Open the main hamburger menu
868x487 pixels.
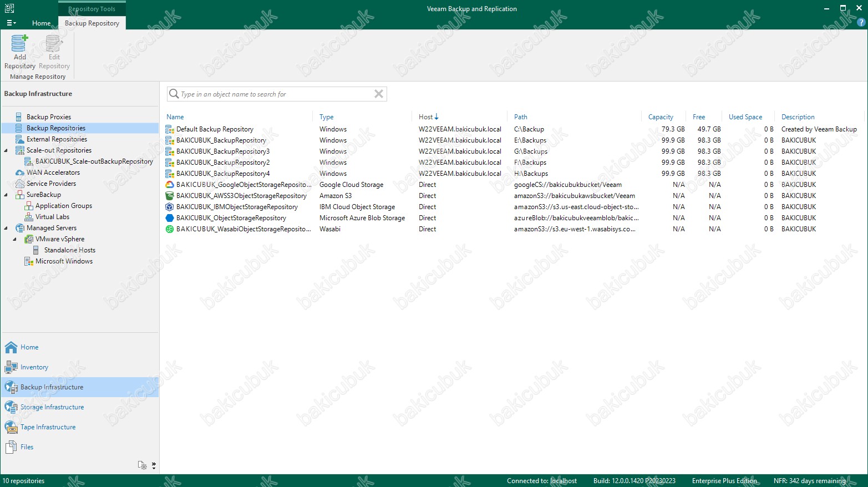click(x=11, y=23)
